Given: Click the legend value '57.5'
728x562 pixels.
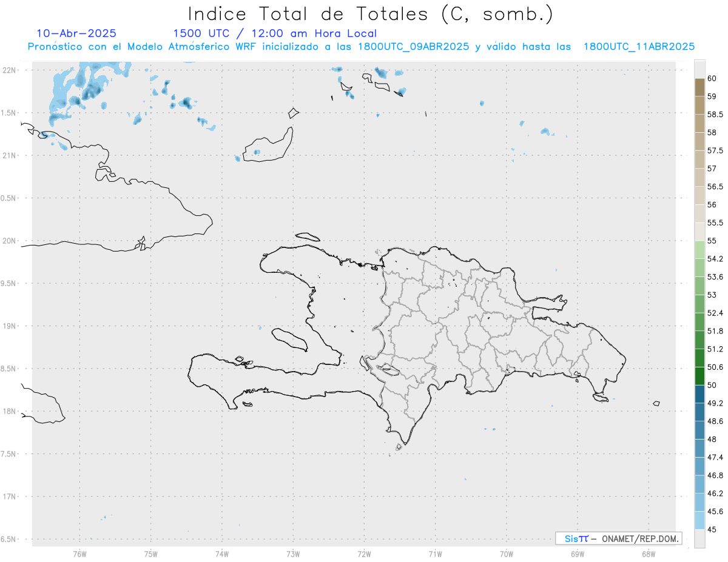Looking at the screenshot, I should point(715,150).
